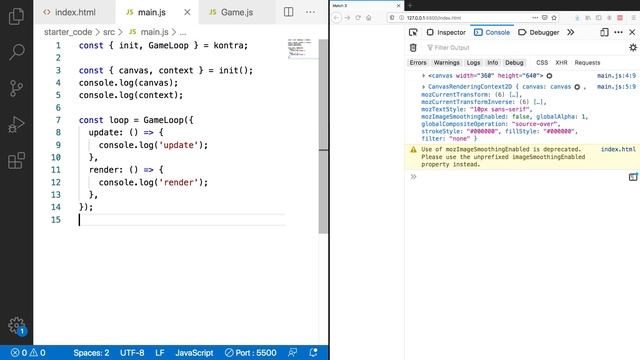This screenshot has width=640, height=360.
Task: Open the Extensions view
Action: click(x=16, y=160)
